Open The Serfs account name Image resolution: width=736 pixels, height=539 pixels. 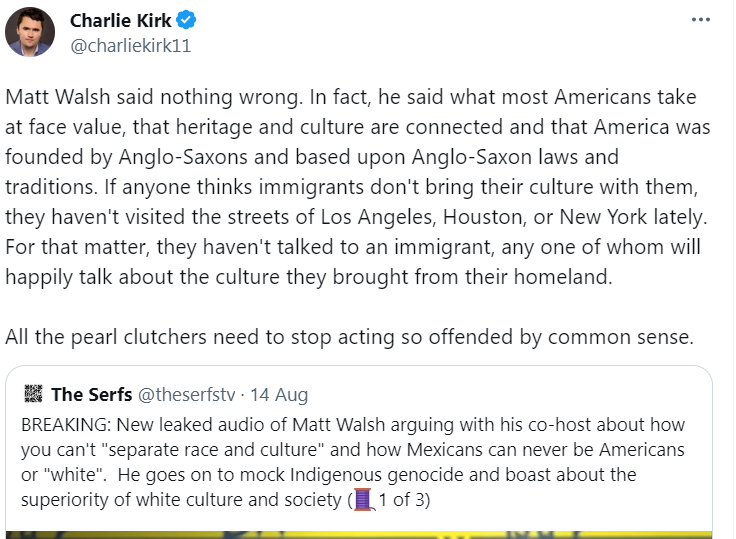[x=92, y=394]
